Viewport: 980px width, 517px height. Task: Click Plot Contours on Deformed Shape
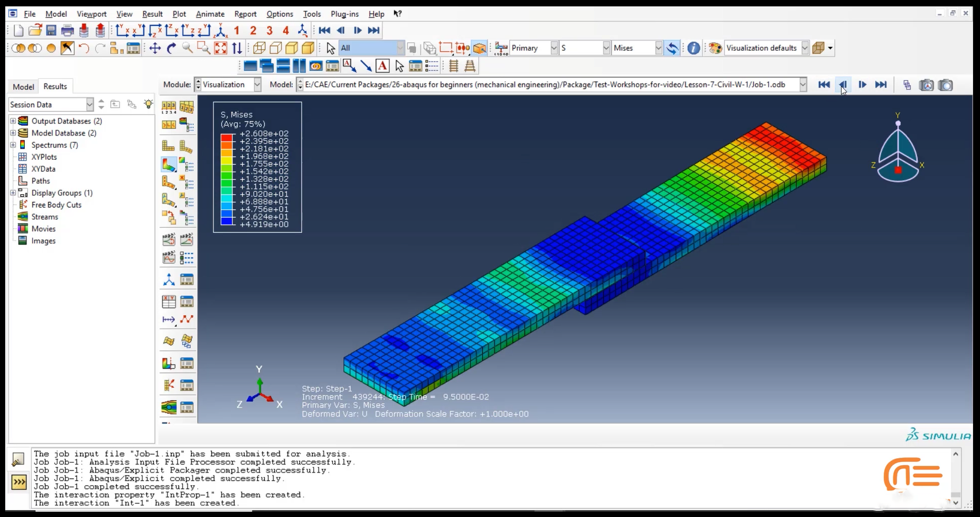point(168,165)
